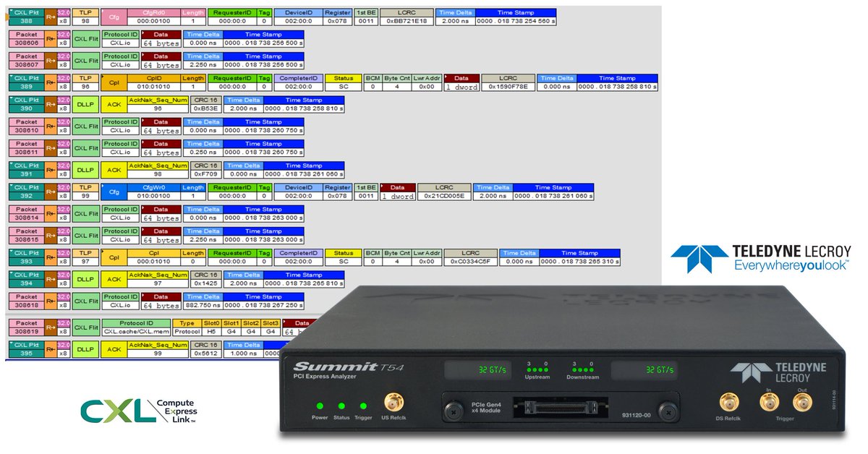Click the Status SC cell in Pkt 389

[343, 82]
